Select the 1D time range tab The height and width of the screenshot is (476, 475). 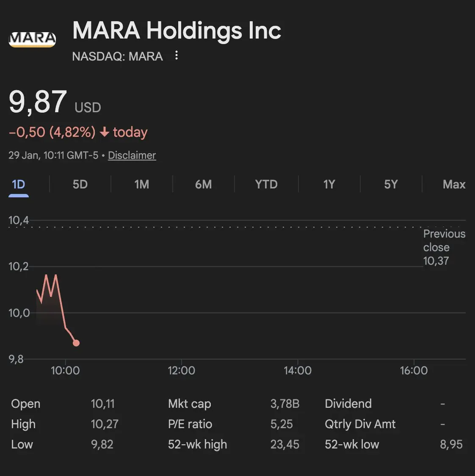tap(19, 185)
